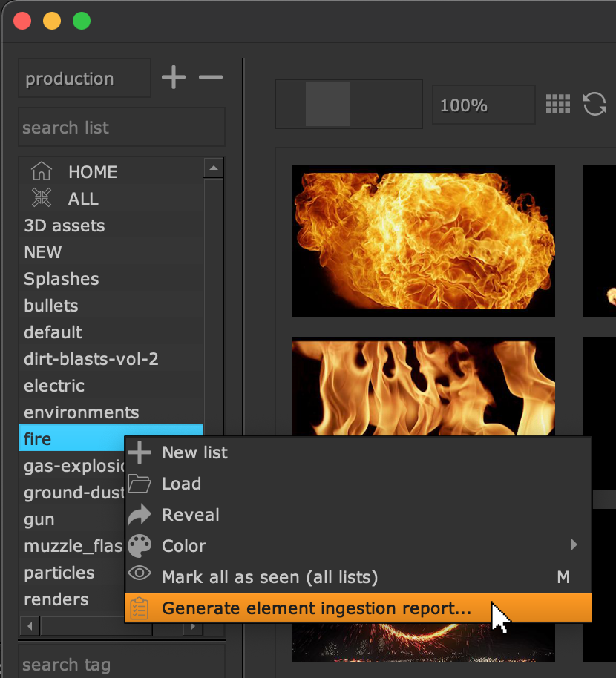The height and width of the screenshot is (678, 616).
Task: Open the production library dropdown
Action: tap(84, 79)
